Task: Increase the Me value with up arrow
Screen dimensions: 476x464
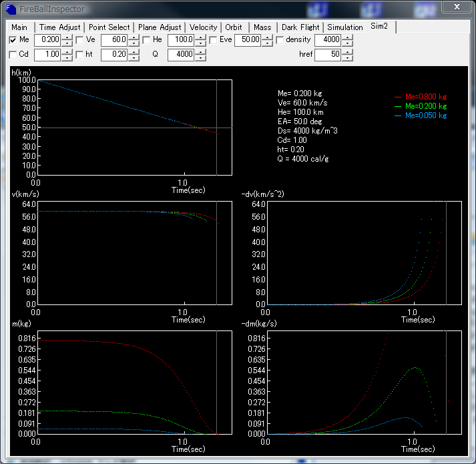Action: pyautogui.click(x=67, y=37)
